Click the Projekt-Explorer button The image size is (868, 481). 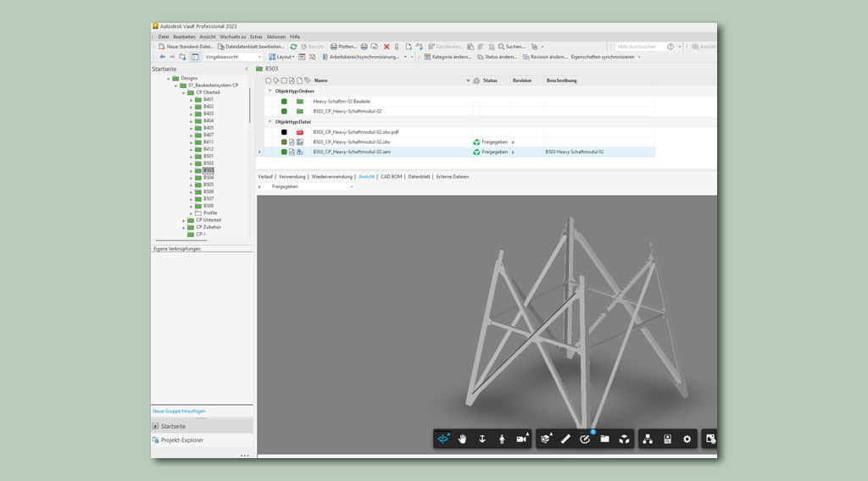pos(181,440)
